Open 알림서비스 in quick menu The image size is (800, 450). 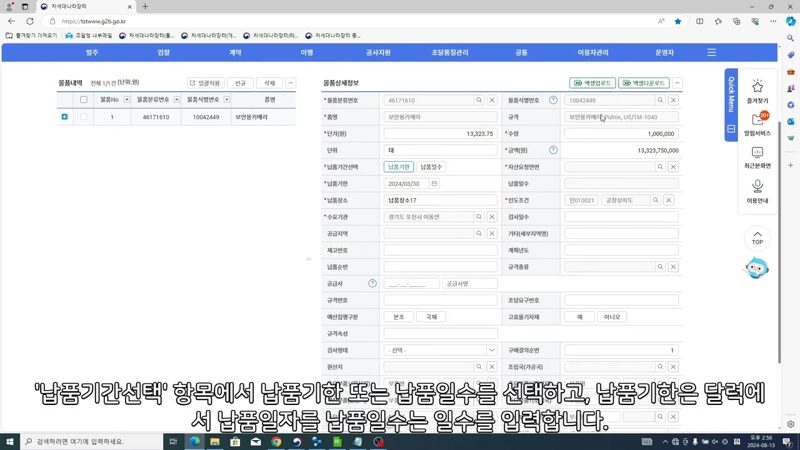point(757,124)
